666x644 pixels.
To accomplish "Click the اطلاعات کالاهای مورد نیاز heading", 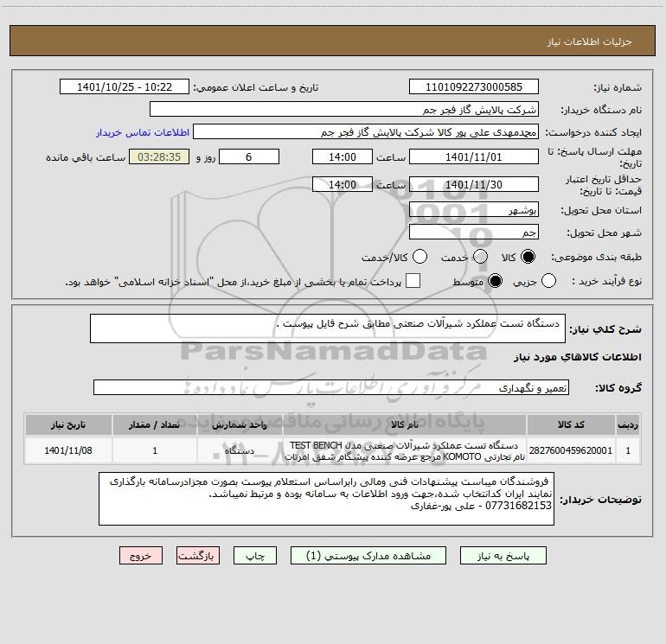I will point(577,357).
